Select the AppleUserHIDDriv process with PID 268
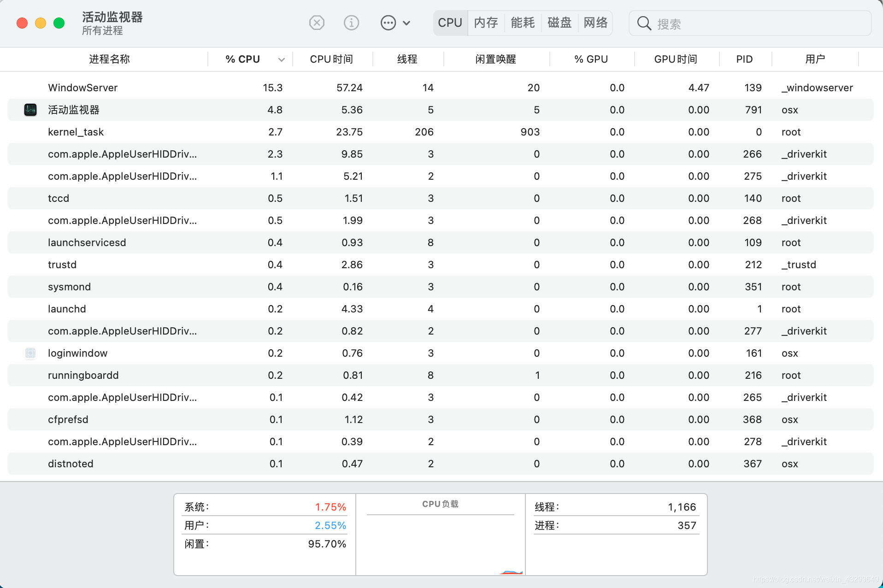Image resolution: width=883 pixels, height=588 pixels. [441, 220]
